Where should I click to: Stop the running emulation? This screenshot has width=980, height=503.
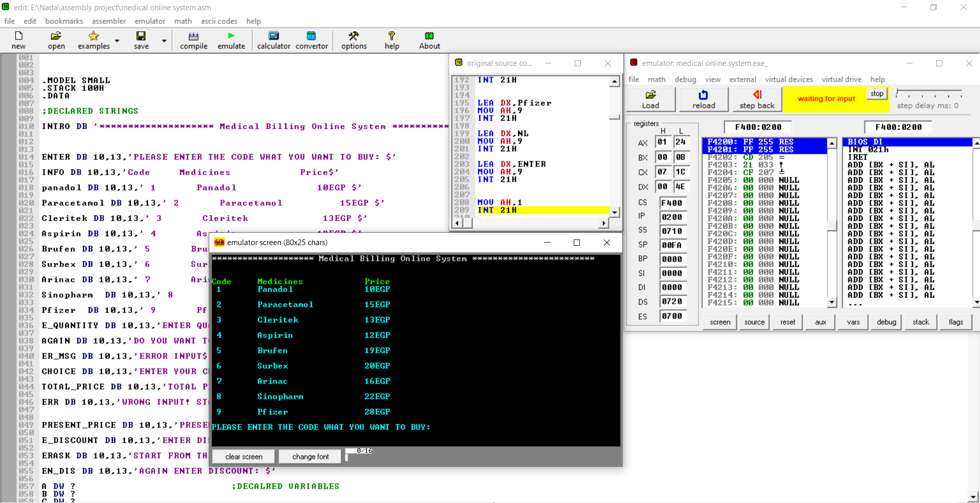pyautogui.click(x=877, y=93)
